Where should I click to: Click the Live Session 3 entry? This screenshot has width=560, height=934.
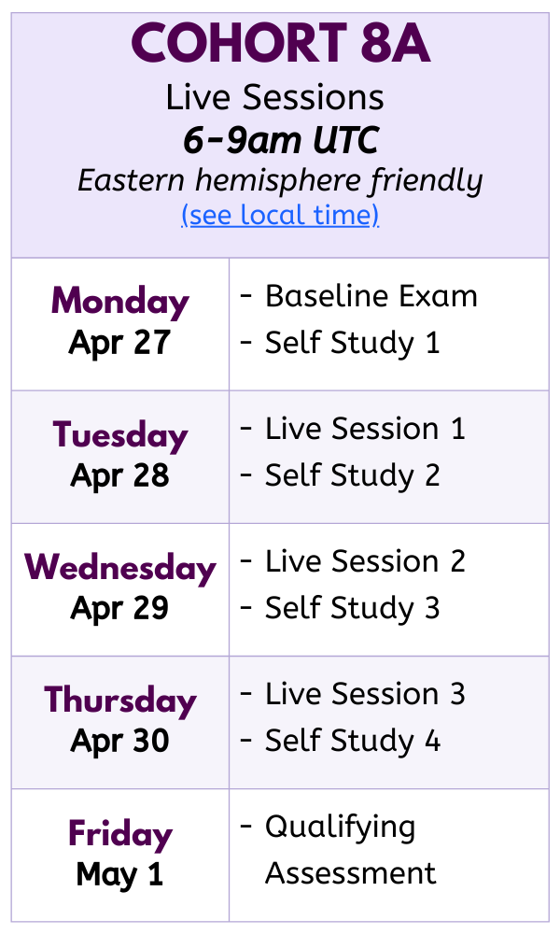click(365, 695)
